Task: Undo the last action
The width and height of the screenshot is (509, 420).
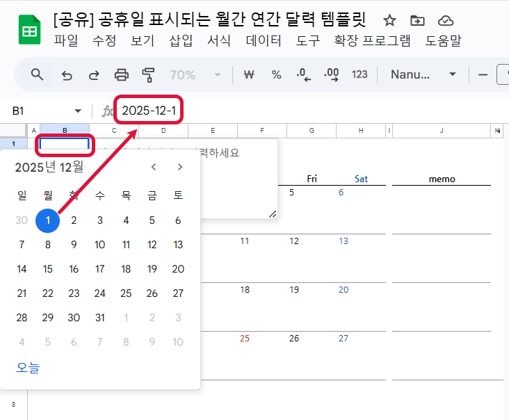Action: (67, 74)
